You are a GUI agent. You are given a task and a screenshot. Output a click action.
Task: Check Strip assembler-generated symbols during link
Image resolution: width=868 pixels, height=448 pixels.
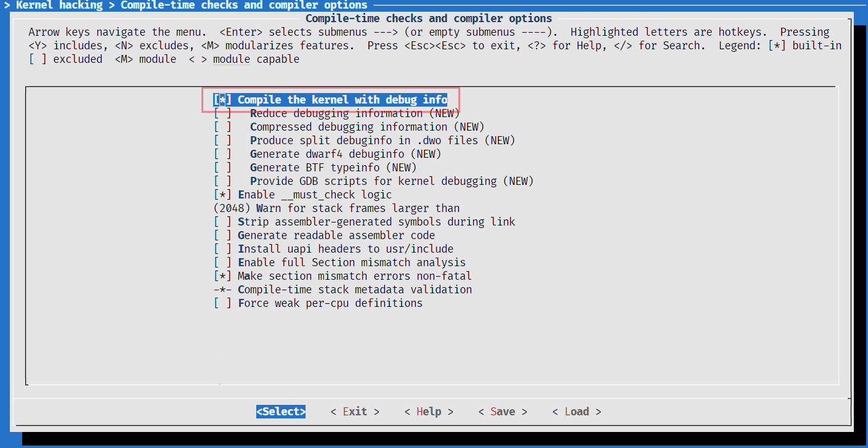tap(223, 222)
